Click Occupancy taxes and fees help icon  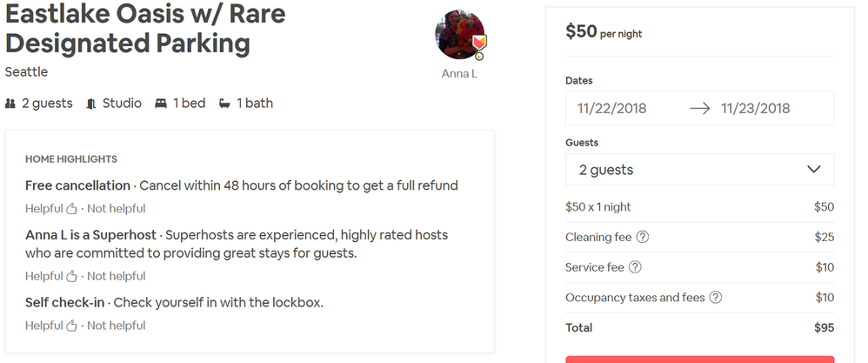tap(716, 298)
